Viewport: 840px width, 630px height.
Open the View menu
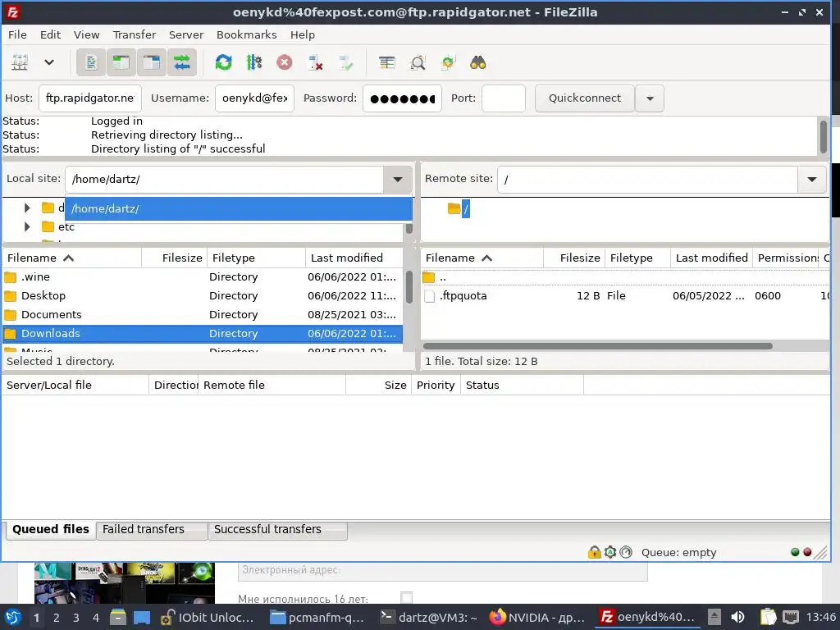pyautogui.click(x=86, y=34)
